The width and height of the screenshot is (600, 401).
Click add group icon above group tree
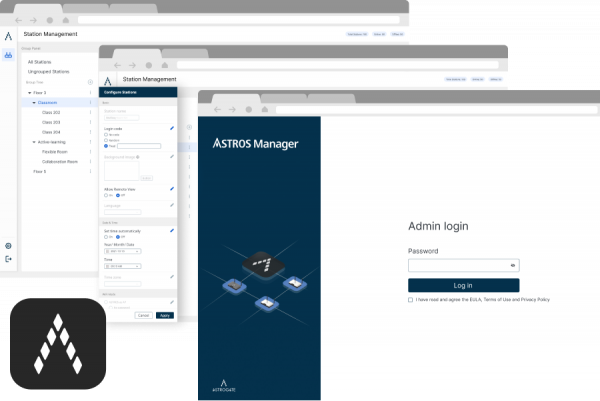pyautogui.click(x=90, y=81)
